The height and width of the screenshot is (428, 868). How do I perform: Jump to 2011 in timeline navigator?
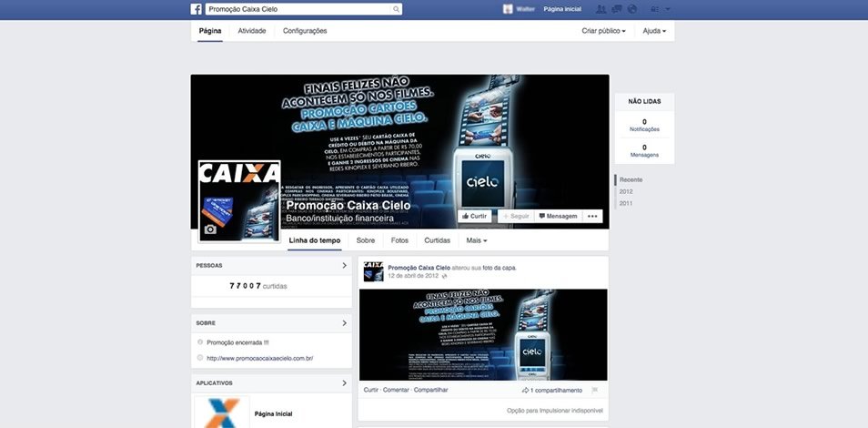coord(626,203)
